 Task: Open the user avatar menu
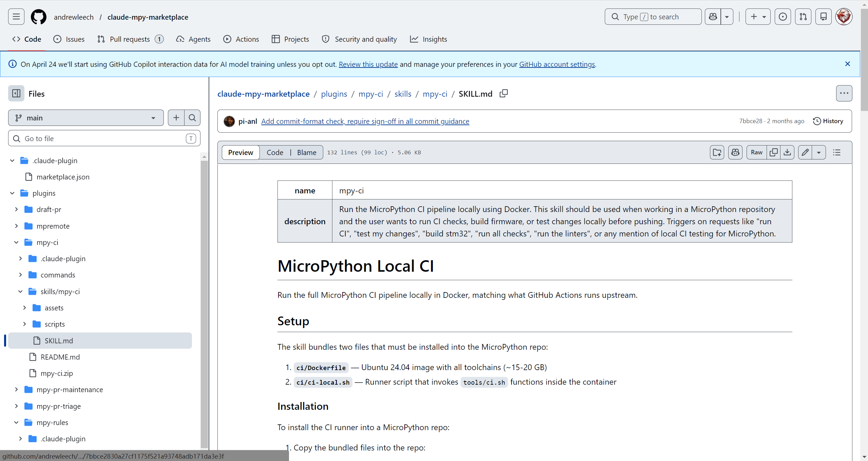844,17
